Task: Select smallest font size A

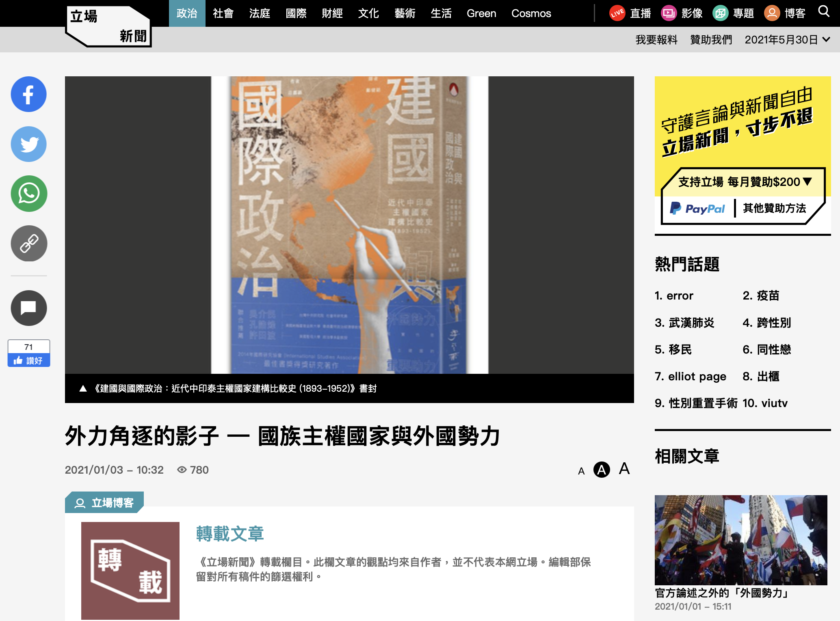Action: pos(581,471)
